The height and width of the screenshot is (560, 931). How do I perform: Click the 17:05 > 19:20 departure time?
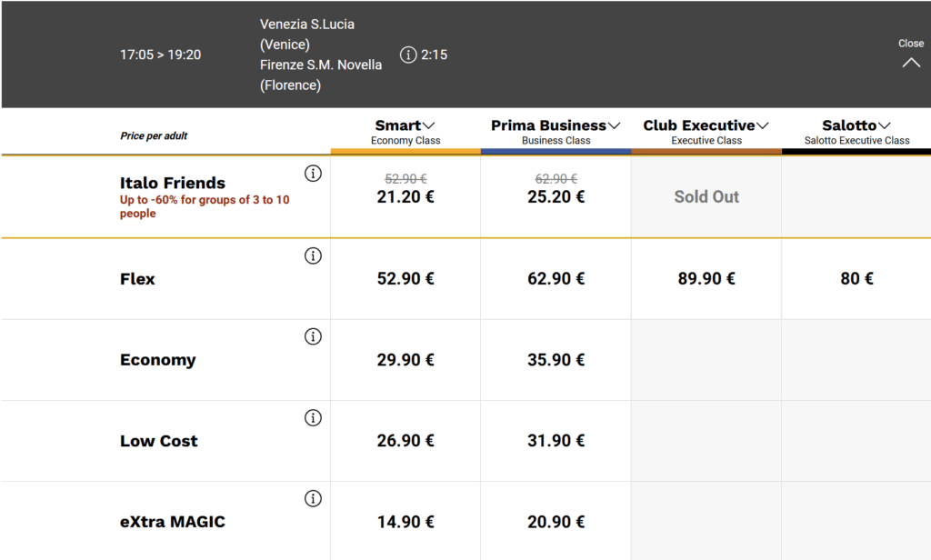point(160,55)
